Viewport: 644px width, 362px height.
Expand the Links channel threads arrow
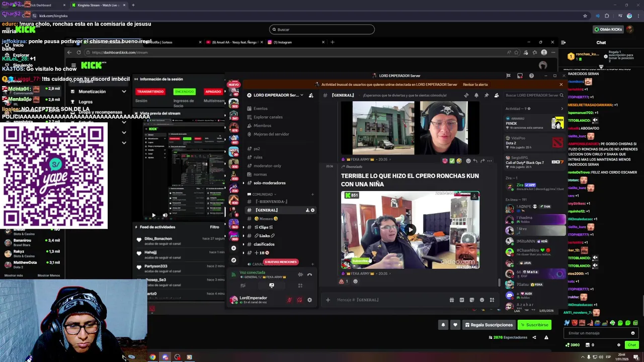click(244, 236)
